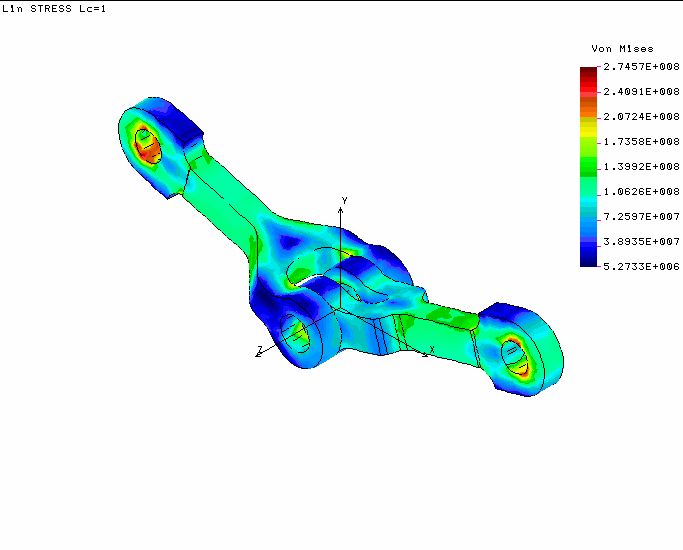Click the Y axis label
Viewport: 683px width, 550px height.
coord(345,201)
